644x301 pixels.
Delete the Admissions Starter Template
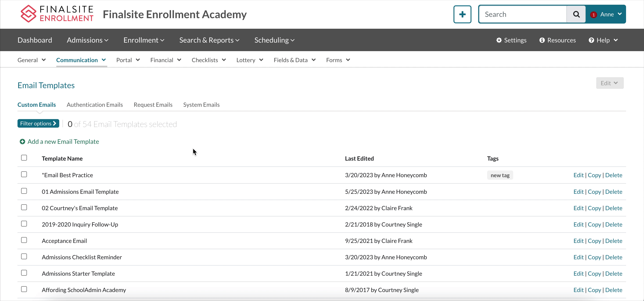click(613, 273)
